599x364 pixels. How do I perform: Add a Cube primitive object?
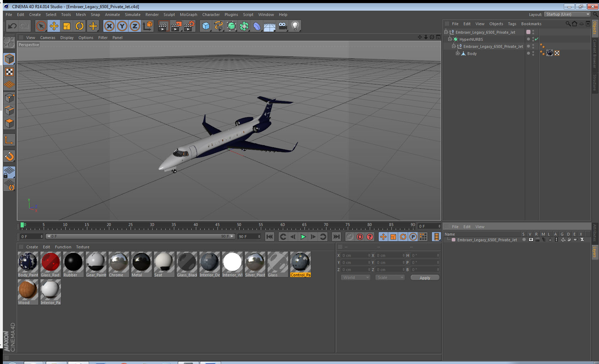click(x=206, y=26)
